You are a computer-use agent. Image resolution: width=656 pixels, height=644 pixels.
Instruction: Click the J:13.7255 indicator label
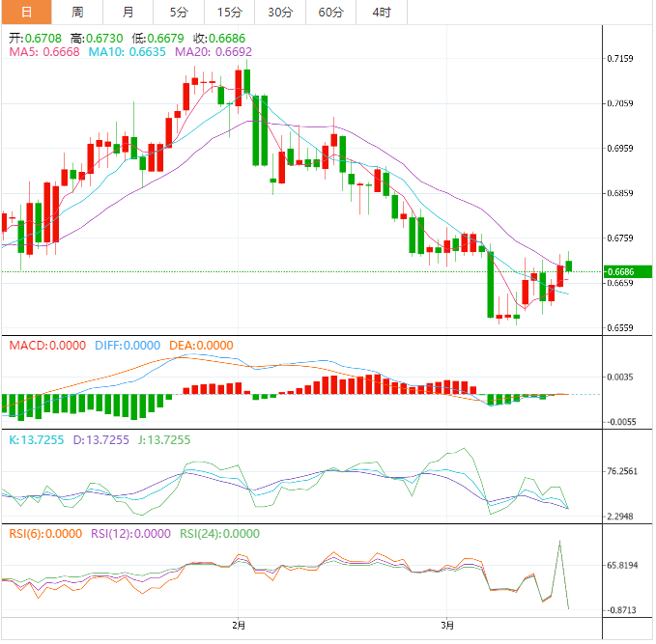(x=164, y=440)
